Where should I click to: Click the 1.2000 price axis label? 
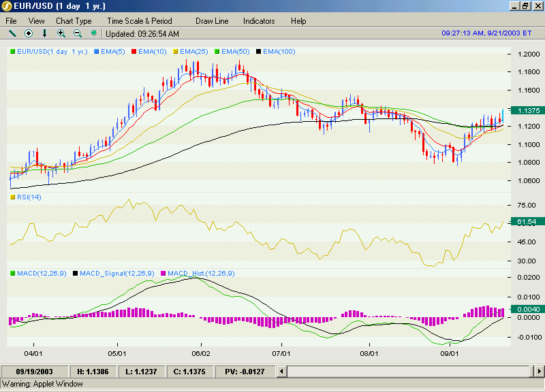click(x=529, y=54)
